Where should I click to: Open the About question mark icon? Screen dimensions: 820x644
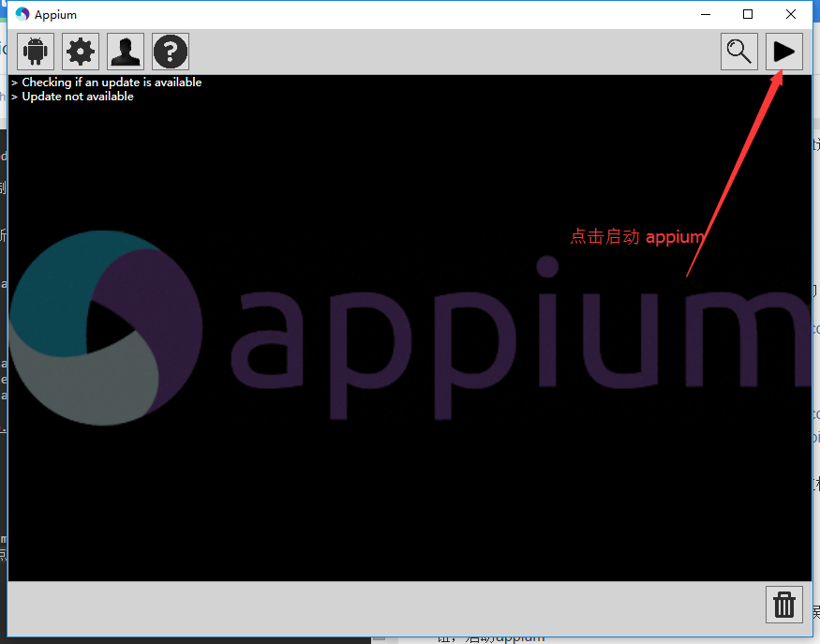pyautogui.click(x=171, y=52)
